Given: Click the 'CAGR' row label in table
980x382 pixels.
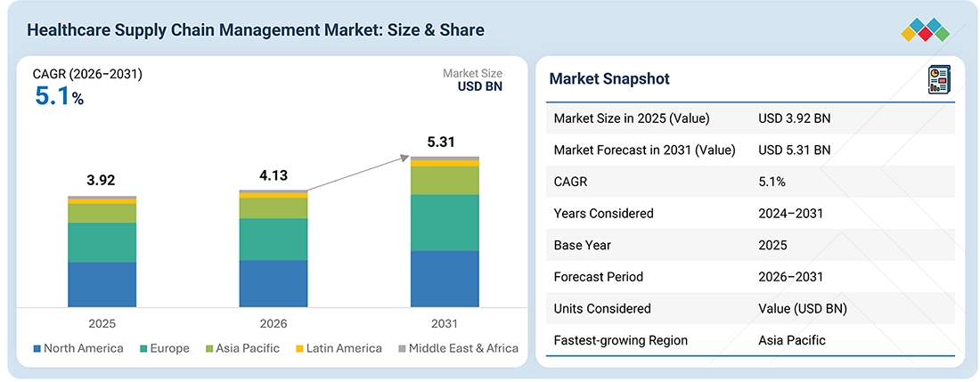Looking at the screenshot, I should 569,182.
